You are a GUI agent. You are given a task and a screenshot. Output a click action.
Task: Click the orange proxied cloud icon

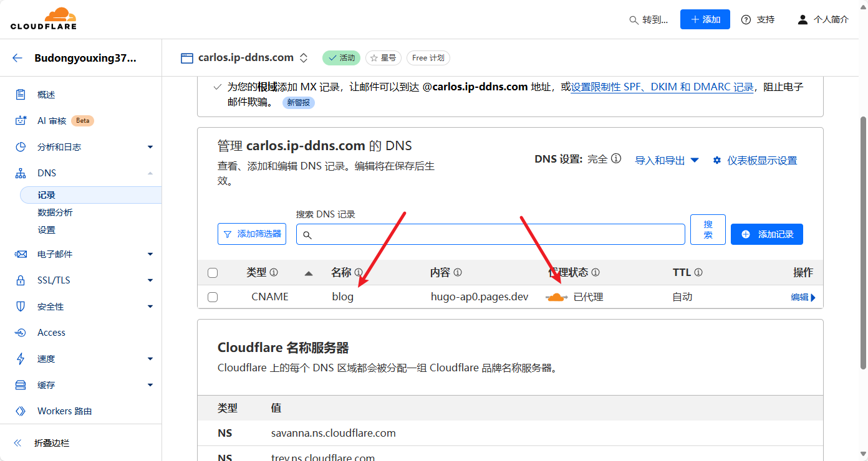coord(556,297)
